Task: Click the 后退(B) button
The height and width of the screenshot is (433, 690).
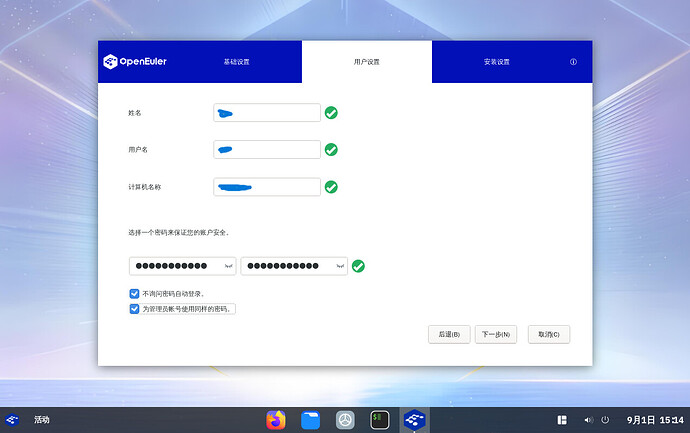Action: click(x=448, y=334)
